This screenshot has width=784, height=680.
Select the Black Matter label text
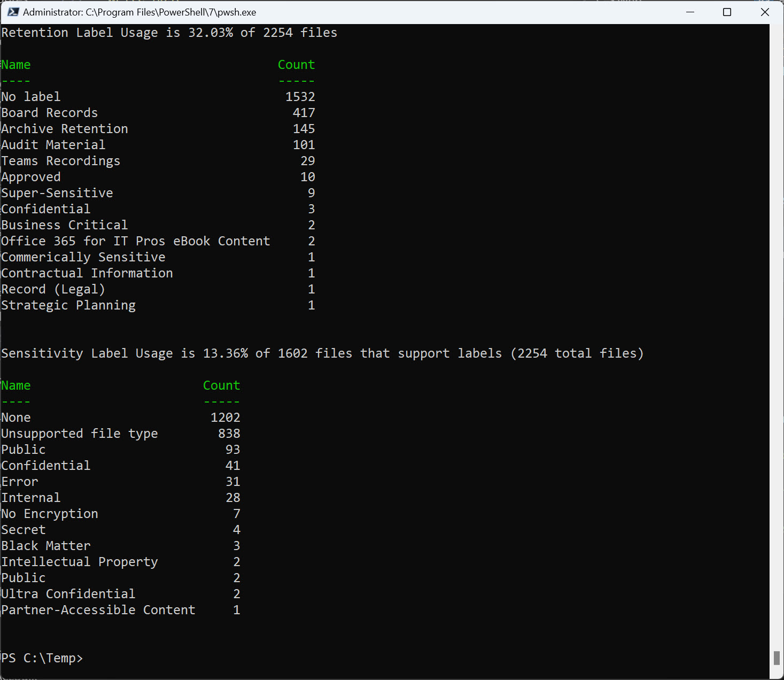tap(46, 546)
